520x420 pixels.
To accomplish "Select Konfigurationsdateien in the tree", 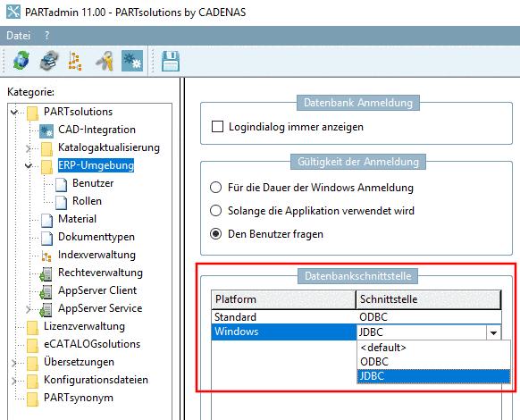I will tap(96, 380).
